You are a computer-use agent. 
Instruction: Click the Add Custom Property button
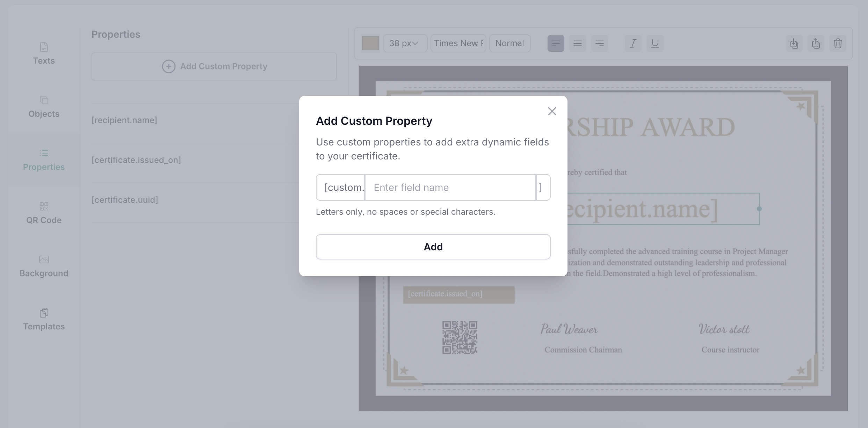214,66
